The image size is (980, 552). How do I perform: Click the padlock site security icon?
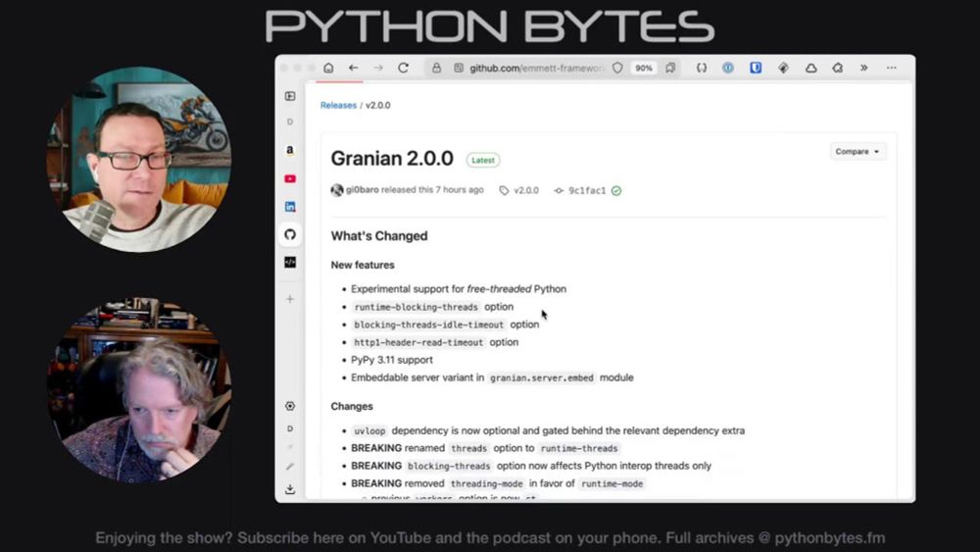(x=436, y=68)
